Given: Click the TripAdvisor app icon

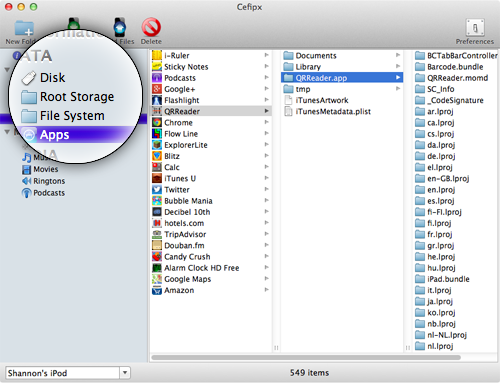Looking at the screenshot, I should point(157,234).
